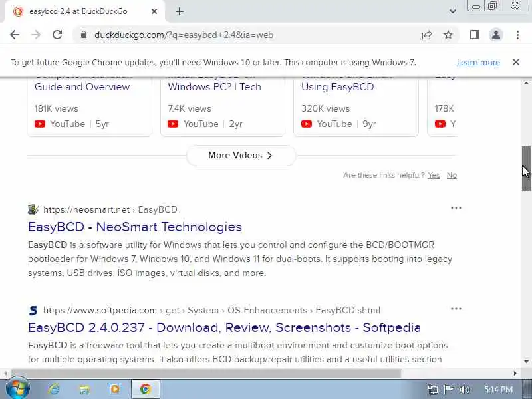The height and width of the screenshot is (399, 532).
Task: Open the Using EasyBCD 320K views video
Action: pyautogui.click(x=356, y=107)
